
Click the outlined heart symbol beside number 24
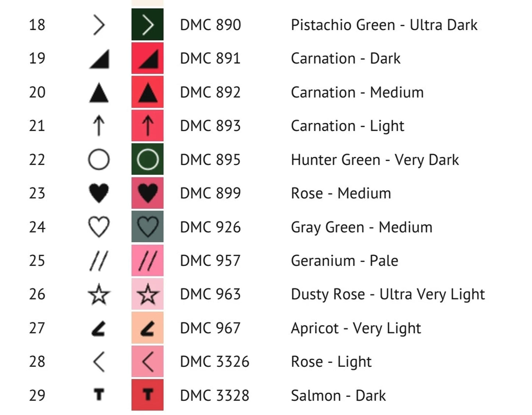point(99,227)
